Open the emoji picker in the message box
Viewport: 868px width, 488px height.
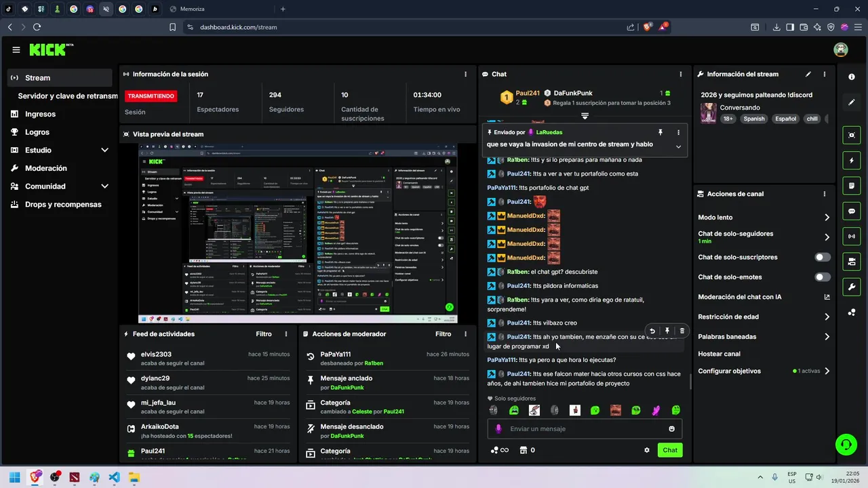pyautogui.click(x=672, y=429)
